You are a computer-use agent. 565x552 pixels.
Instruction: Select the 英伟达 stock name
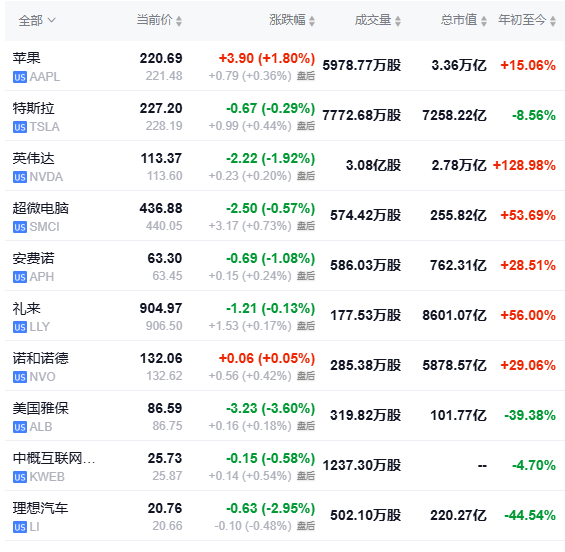point(34,158)
